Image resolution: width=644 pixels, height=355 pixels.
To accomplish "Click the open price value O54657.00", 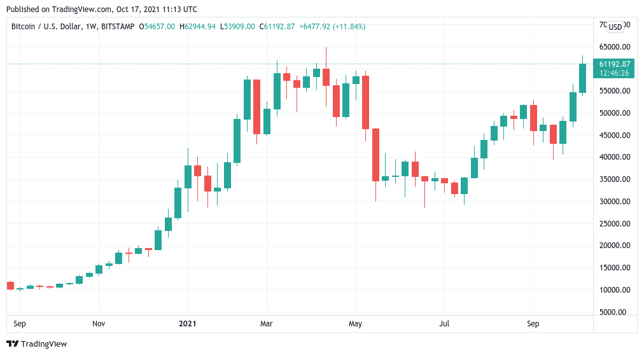I will pos(156,27).
